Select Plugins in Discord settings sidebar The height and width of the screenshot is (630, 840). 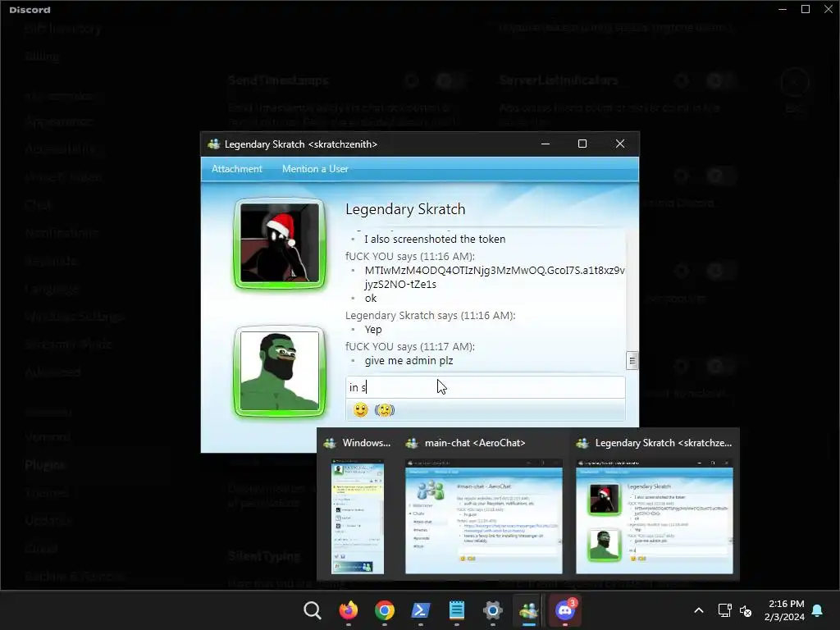coord(45,465)
